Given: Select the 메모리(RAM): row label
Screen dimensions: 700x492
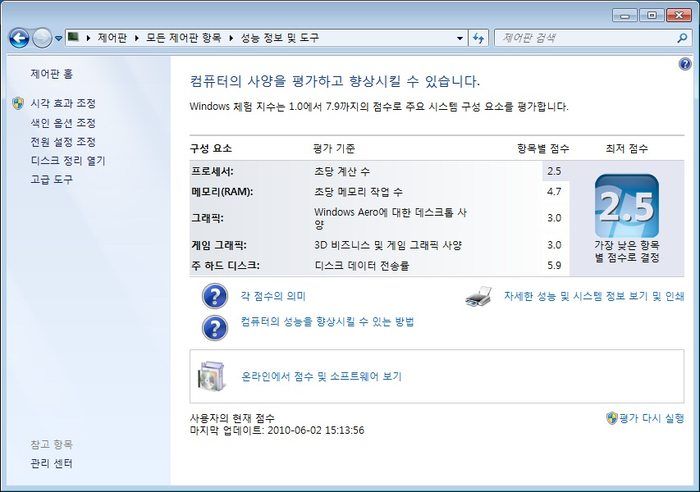Looking at the screenshot, I should point(222,192).
